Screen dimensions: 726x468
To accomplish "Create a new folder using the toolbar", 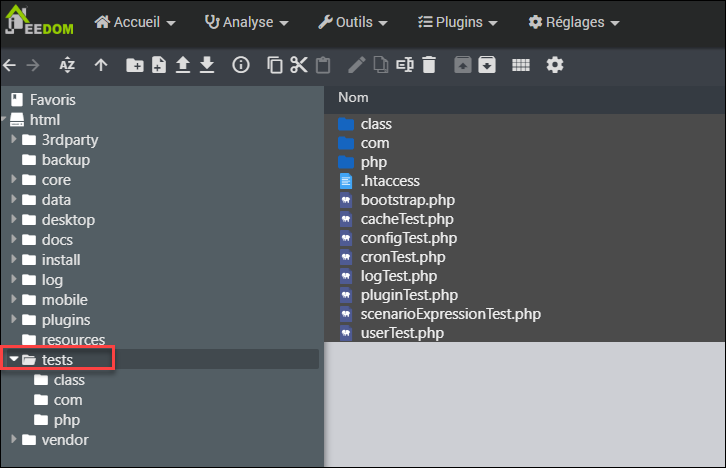I will (x=134, y=65).
